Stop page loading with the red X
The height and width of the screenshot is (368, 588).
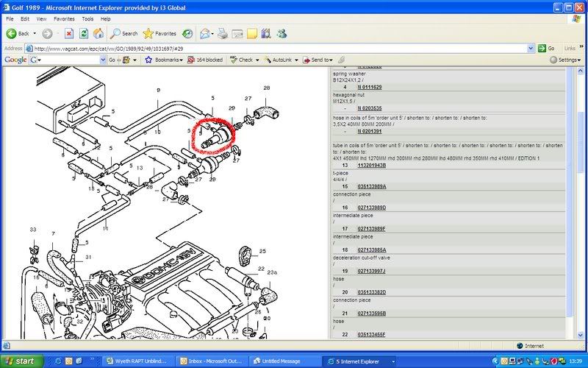[69, 33]
